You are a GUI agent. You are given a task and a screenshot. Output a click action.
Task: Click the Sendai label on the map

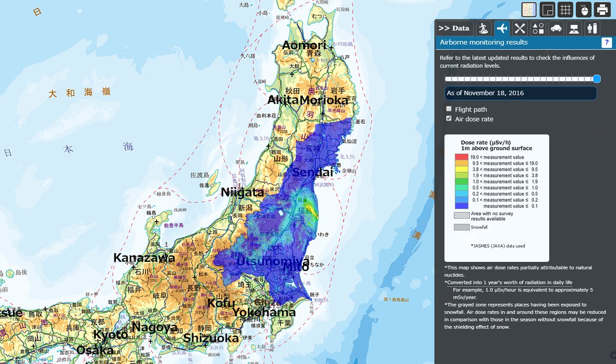tap(312, 173)
